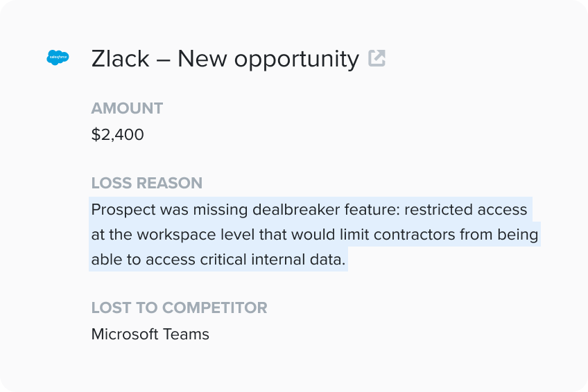Click the phrase restricted access in first line
Viewport: 588px width, 392px height.
coord(466,209)
